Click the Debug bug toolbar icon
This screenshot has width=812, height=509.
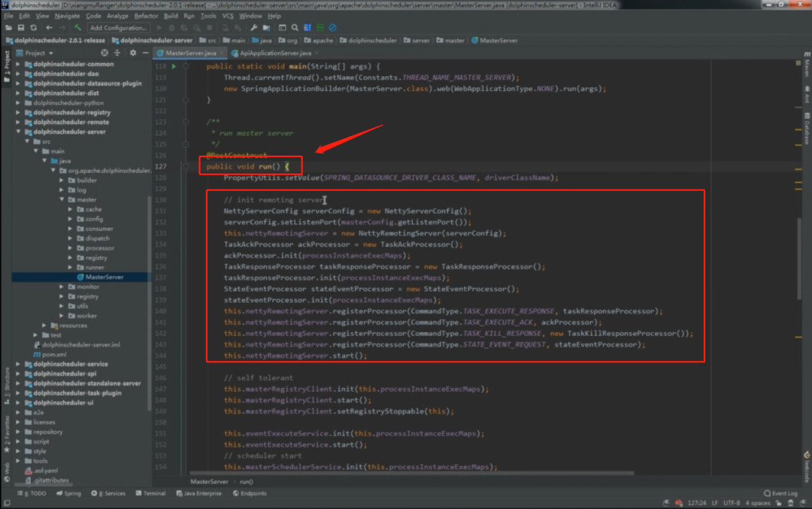171,28
